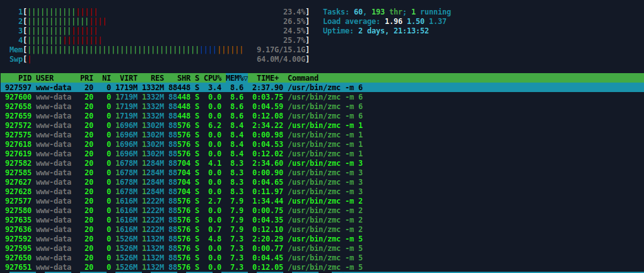The image size is (644, 273).
Task: Select process row PID 927572
Action: pos(322,125)
